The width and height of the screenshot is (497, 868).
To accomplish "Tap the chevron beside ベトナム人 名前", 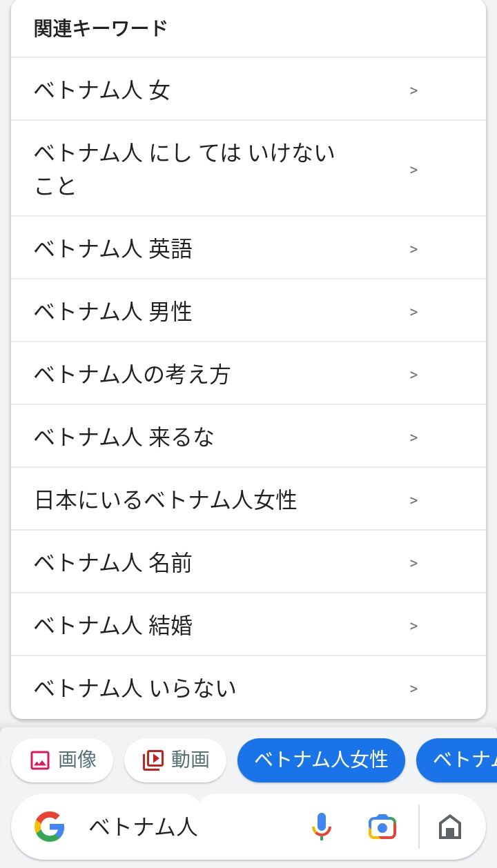I will 413,563.
